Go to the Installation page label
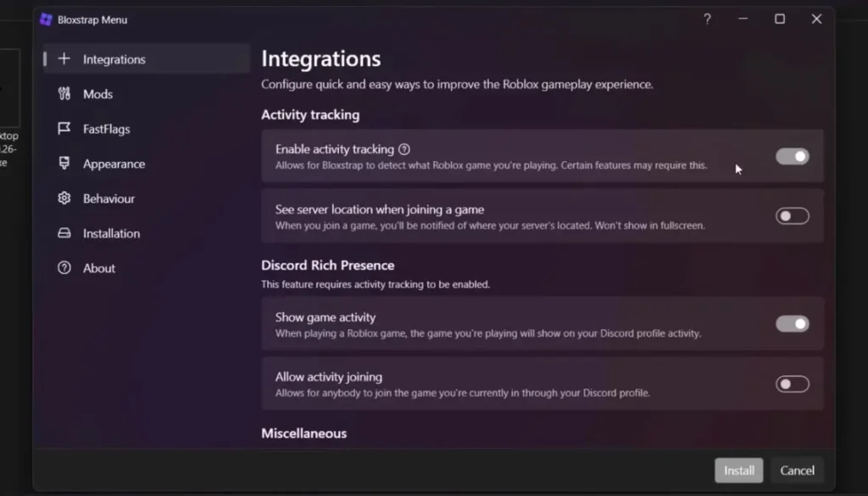The image size is (868, 496). coord(111,234)
